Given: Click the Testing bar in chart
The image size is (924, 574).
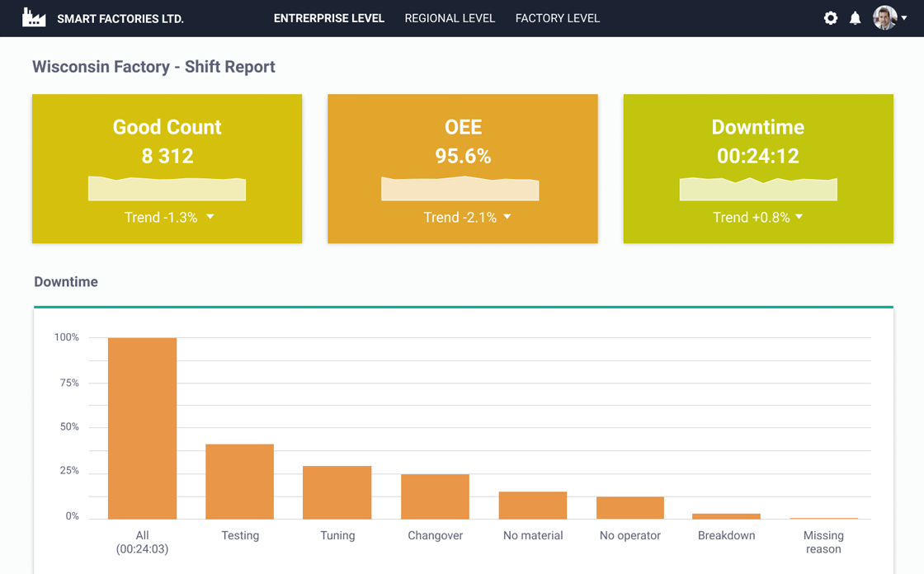Looking at the screenshot, I should (239, 482).
